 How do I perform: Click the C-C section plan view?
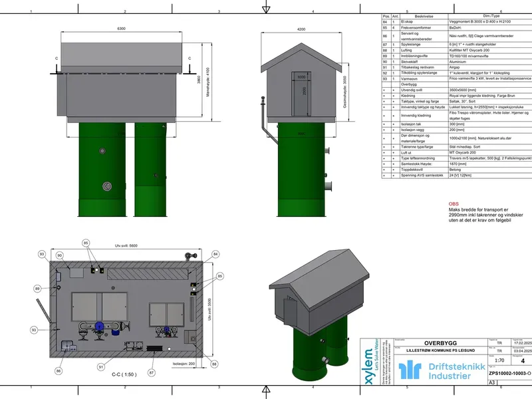click(x=126, y=309)
